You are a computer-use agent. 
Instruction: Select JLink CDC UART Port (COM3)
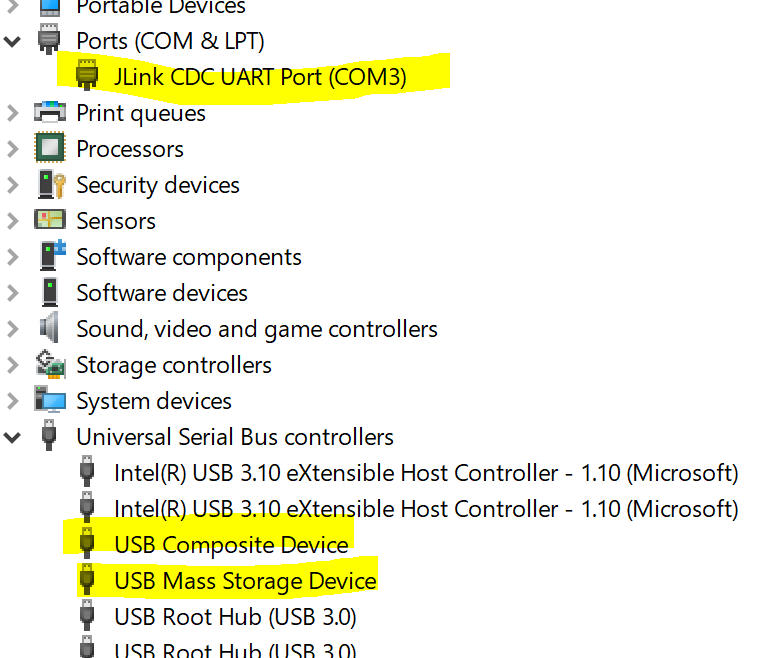click(x=260, y=77)
